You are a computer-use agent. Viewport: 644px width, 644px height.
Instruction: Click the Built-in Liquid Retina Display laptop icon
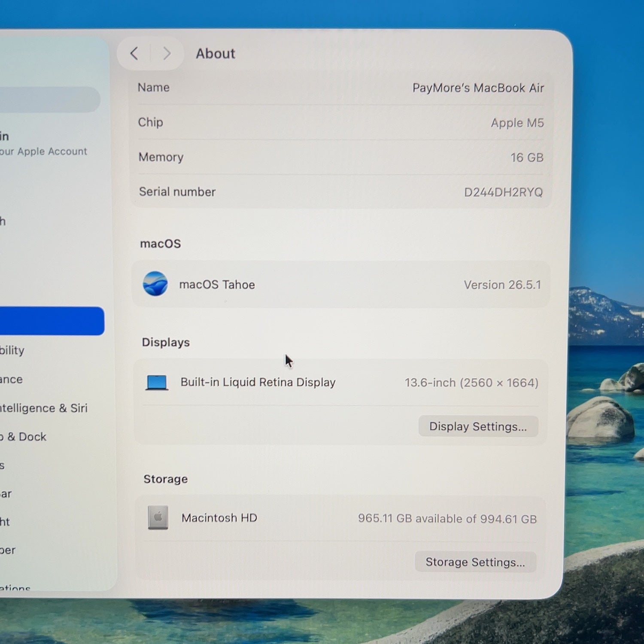click(157, 382)
